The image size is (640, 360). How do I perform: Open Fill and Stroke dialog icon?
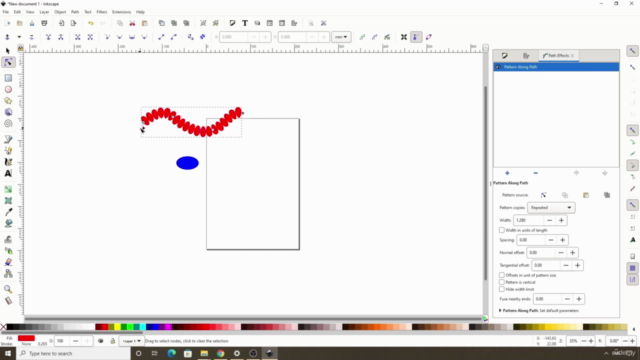tap(232, 23)
